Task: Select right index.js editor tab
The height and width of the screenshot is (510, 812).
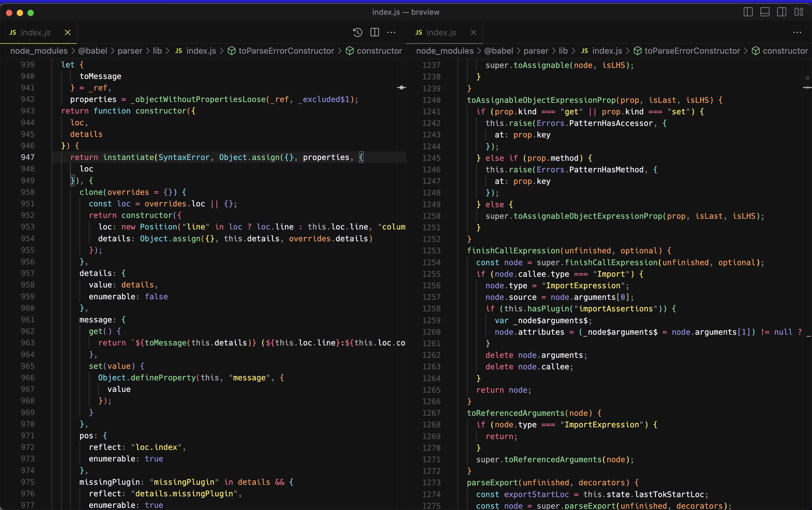Action: pyautogui.click(x=444, y=32)
